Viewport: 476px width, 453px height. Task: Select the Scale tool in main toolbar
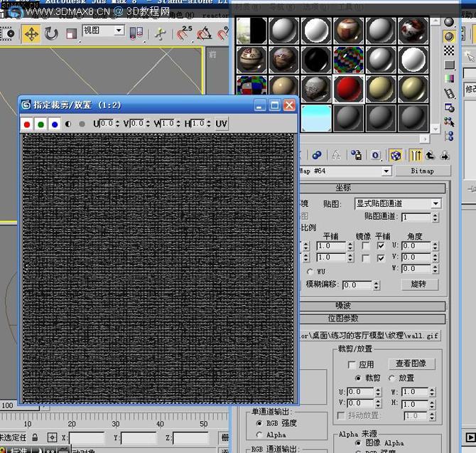(71, 33)
